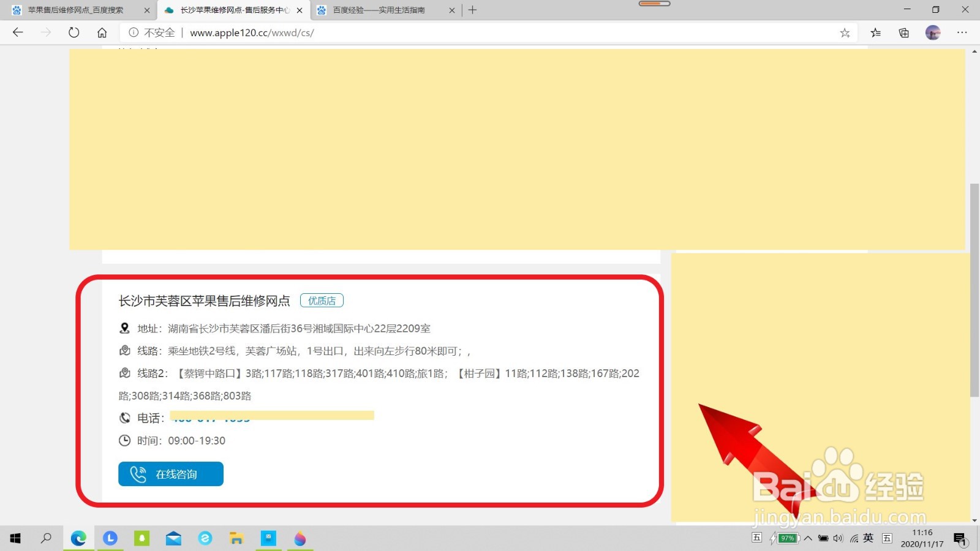Reload the current page

(x=74, y=32)
